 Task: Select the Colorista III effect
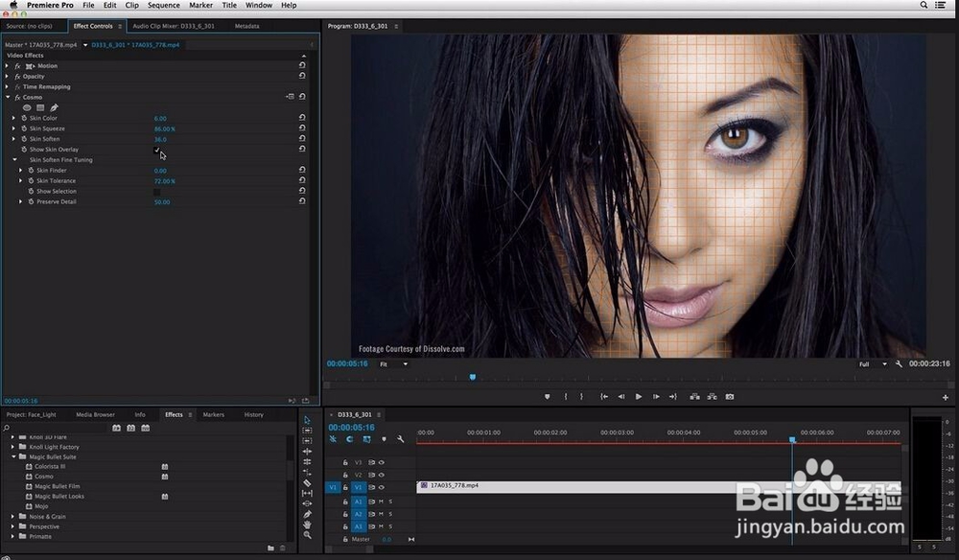tap(50, 466)
